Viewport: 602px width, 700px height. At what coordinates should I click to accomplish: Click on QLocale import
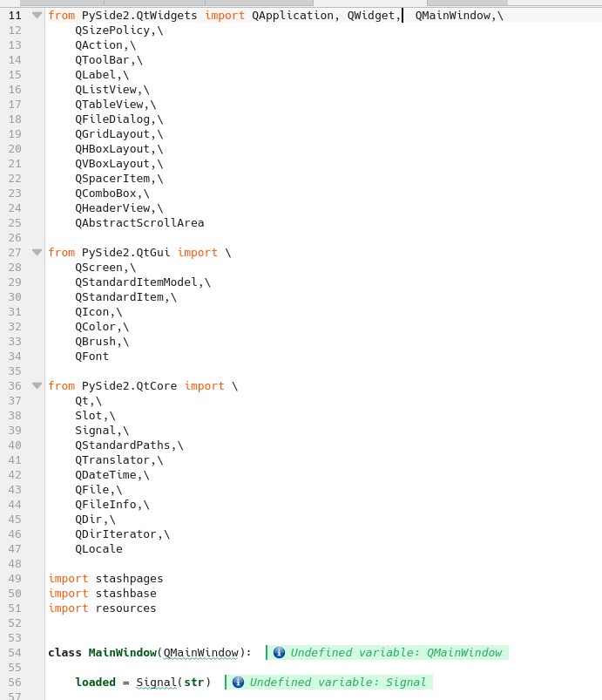(x=99, y=548)
